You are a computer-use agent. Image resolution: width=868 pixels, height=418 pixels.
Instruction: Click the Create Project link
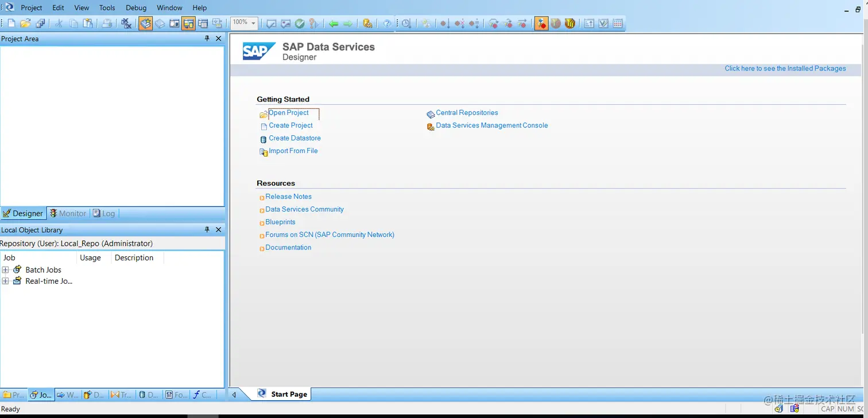click(291, 126)
